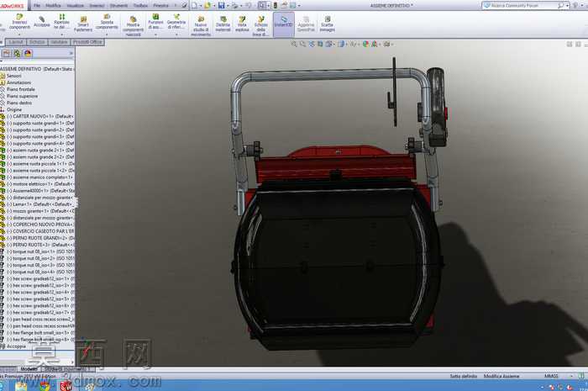Select Origine in the feature tree
This screenshot has width=588, height=391.
[x=14, y=109]
